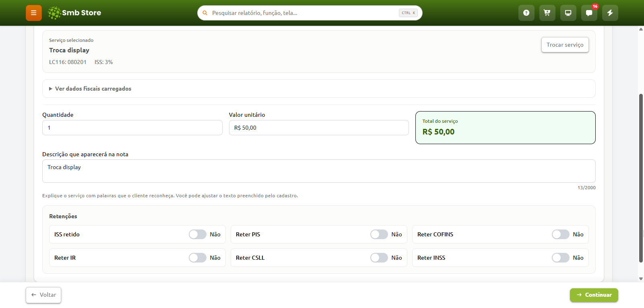
Task: Click the LC116: 080201 code text
Action: 68,62
